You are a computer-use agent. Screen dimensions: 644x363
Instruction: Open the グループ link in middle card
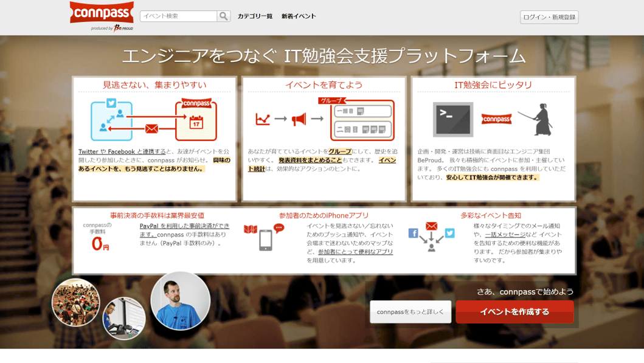[340, 151]
